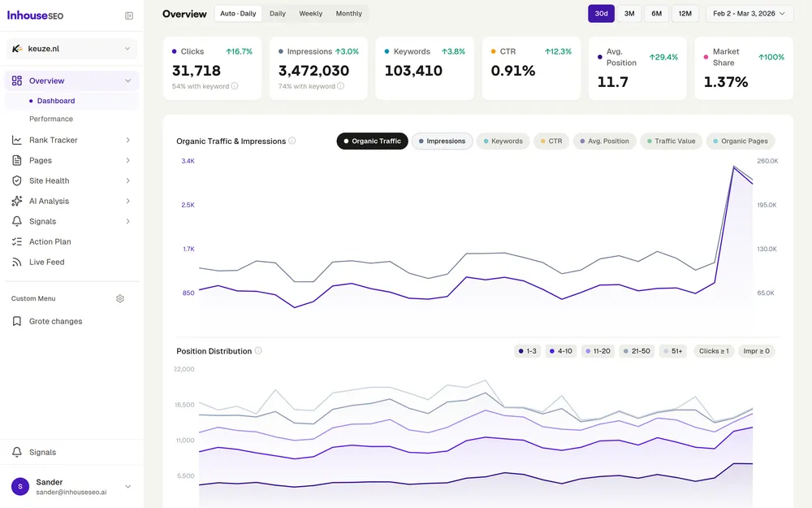Toggle the Clicks ≥ 1 filter
This screenshot has width=812, height=508.
713,350
